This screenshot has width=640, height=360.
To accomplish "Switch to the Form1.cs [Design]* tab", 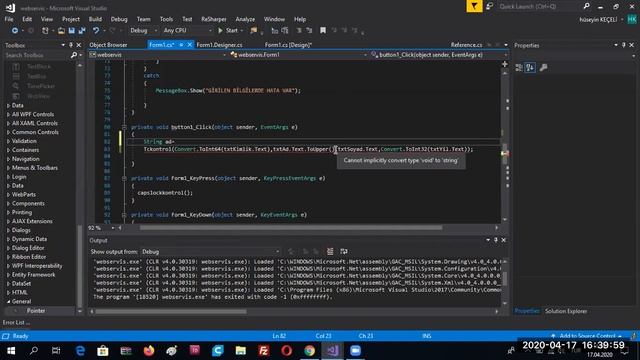I will click(288, 45).
